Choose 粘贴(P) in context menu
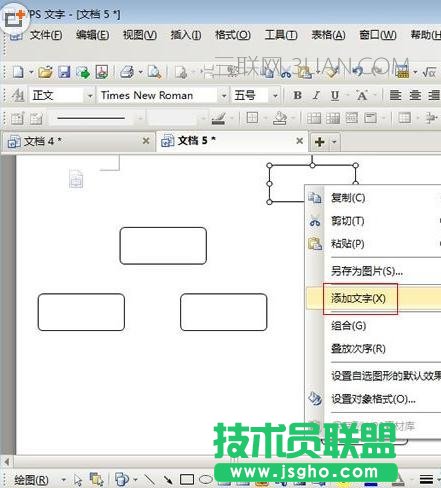The height and width of the screenshot is (488, 441). [373, 244]
